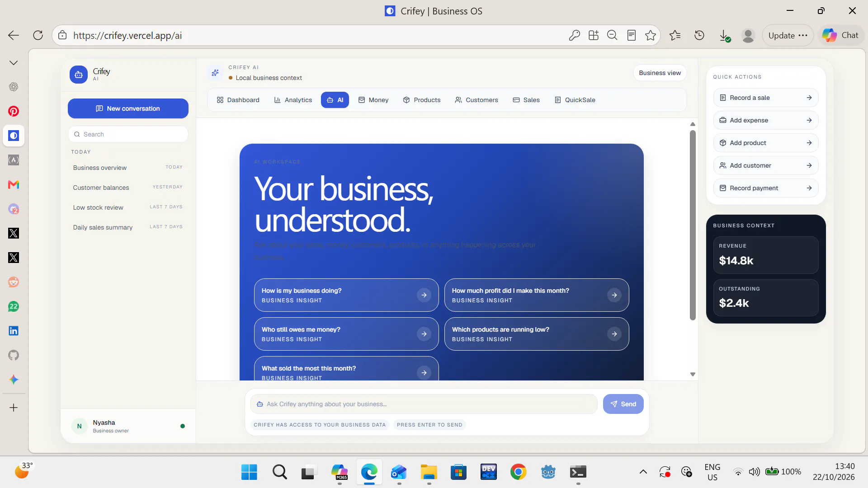Click arrow on 'Which products are running low?'
Screen dimensions: 868x488
coord(614,334)
